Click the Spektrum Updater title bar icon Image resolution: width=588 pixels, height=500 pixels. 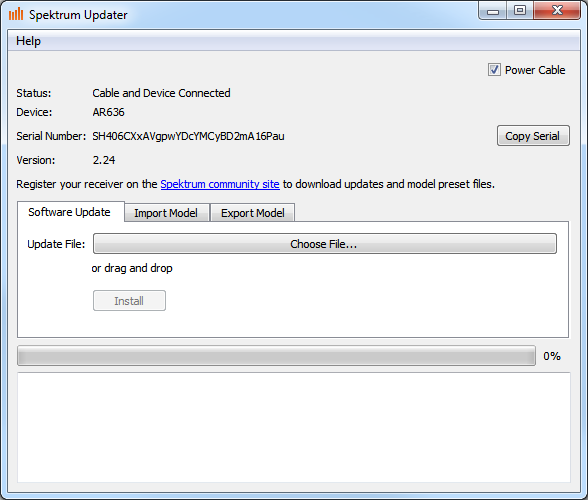tap(16, 14)
